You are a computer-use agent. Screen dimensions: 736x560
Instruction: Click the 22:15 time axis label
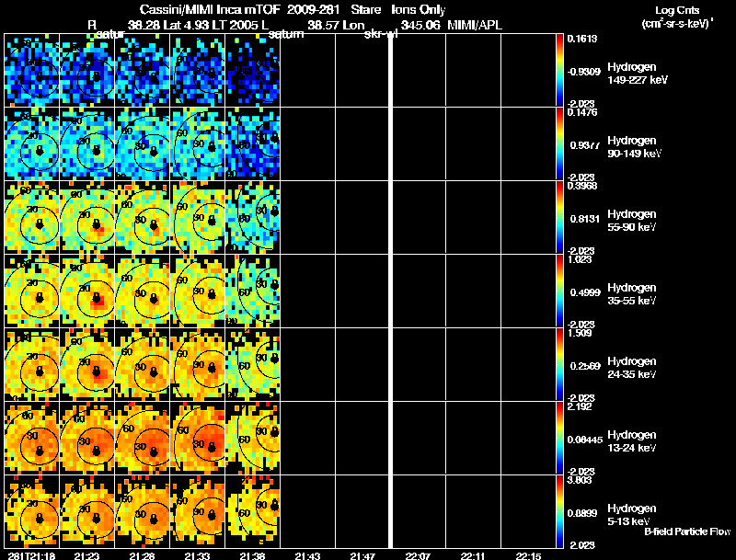pyautogui.click(x=528, y=556)
